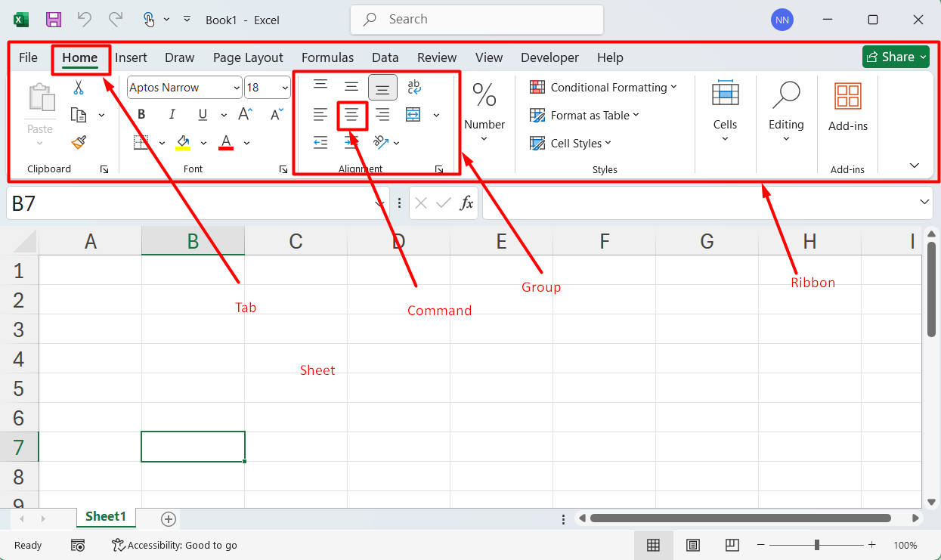Select the Cut (scissors) icon
The width and height of the screenshot is (941, 560).
(78, 87)
